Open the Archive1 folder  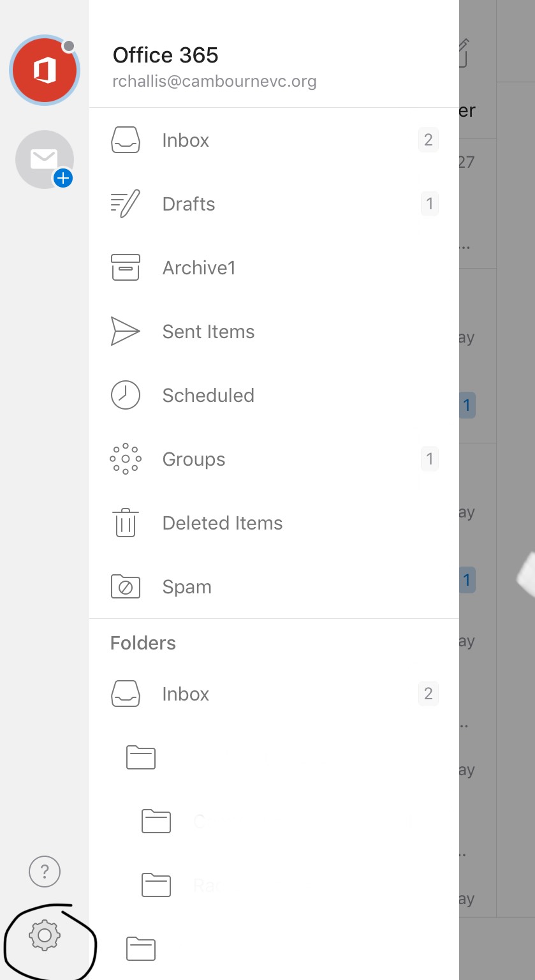click(x=274, y=268)
